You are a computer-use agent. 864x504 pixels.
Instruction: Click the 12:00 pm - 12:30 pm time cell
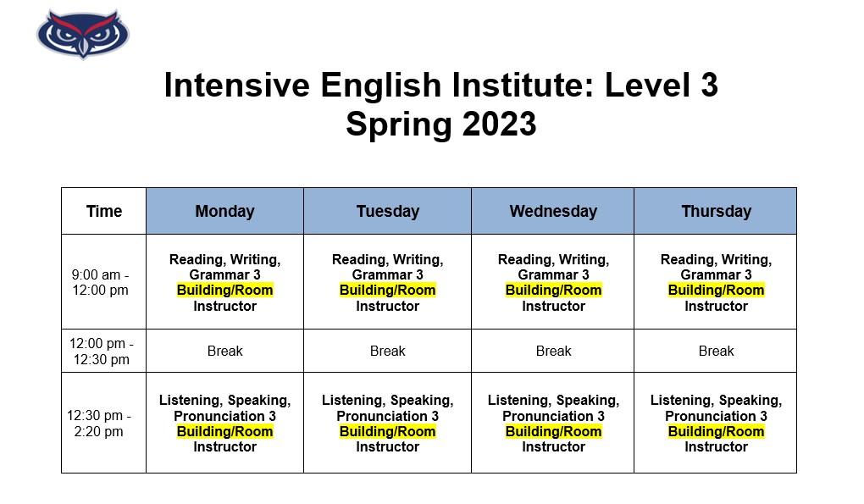[x=102, y=351]
